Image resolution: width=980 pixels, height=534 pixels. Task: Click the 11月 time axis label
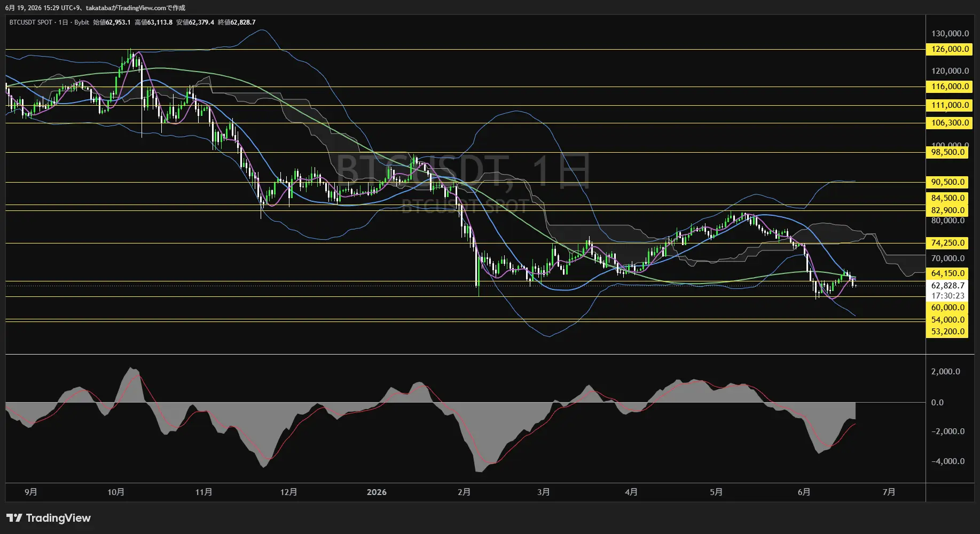(203, 492)
